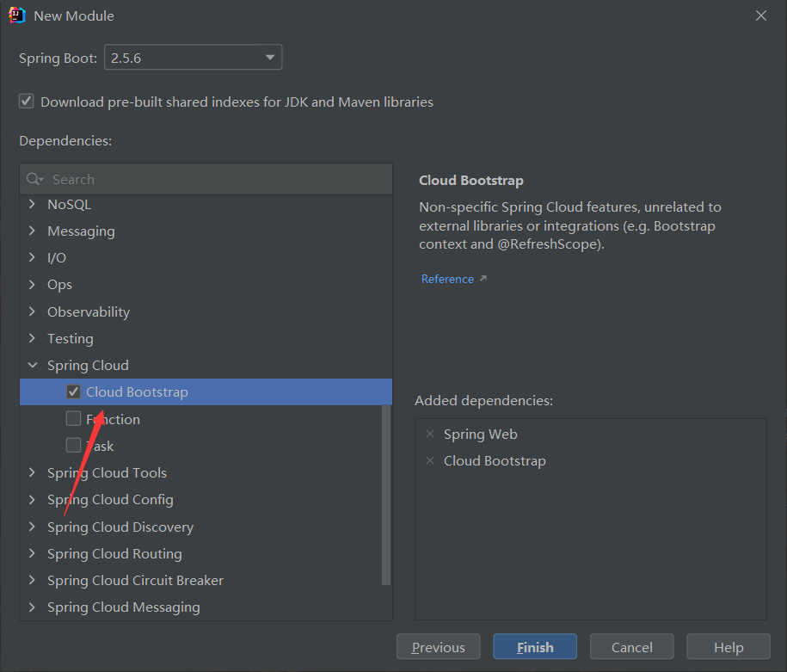
Task: Expand Spring Cloud Circuit Breaker chevron
Action: (32, 580)
